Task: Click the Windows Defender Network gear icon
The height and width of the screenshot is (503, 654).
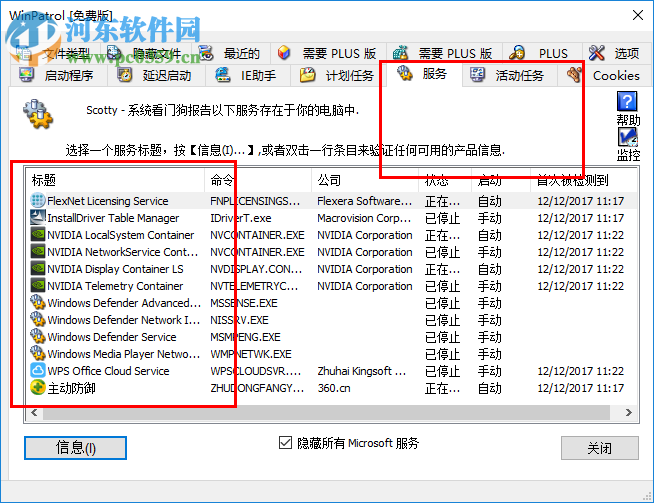Action: pos(38,319)
